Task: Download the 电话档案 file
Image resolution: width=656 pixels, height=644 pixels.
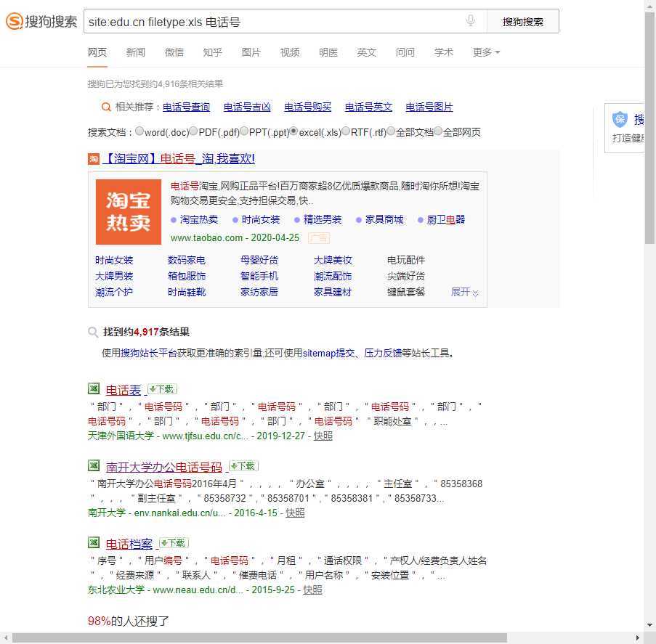Action: (x=174, y=543)
